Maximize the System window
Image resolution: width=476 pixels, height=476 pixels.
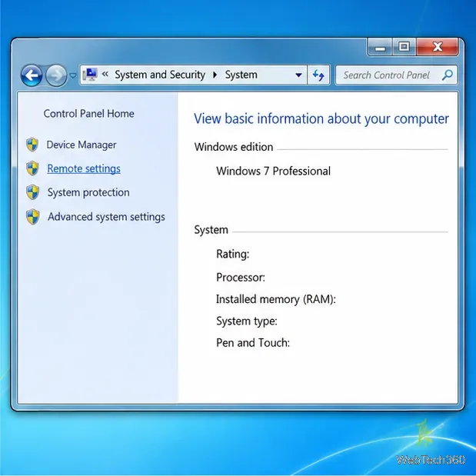click(x=404, y=47)
